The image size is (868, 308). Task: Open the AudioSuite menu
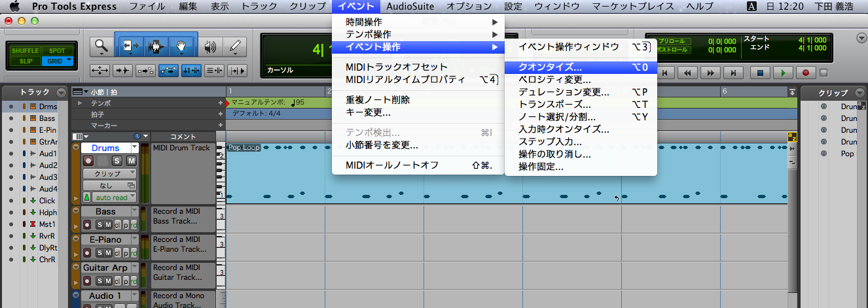point(410,7)
